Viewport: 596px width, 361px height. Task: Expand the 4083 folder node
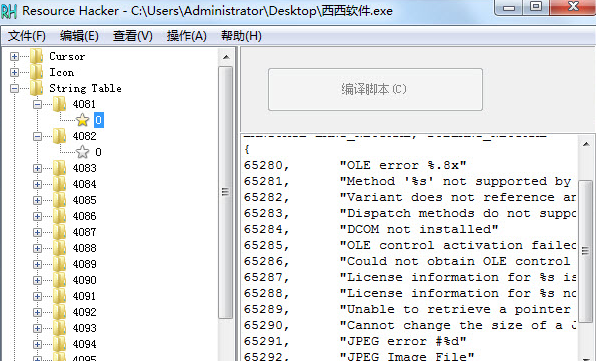point(37,168)
